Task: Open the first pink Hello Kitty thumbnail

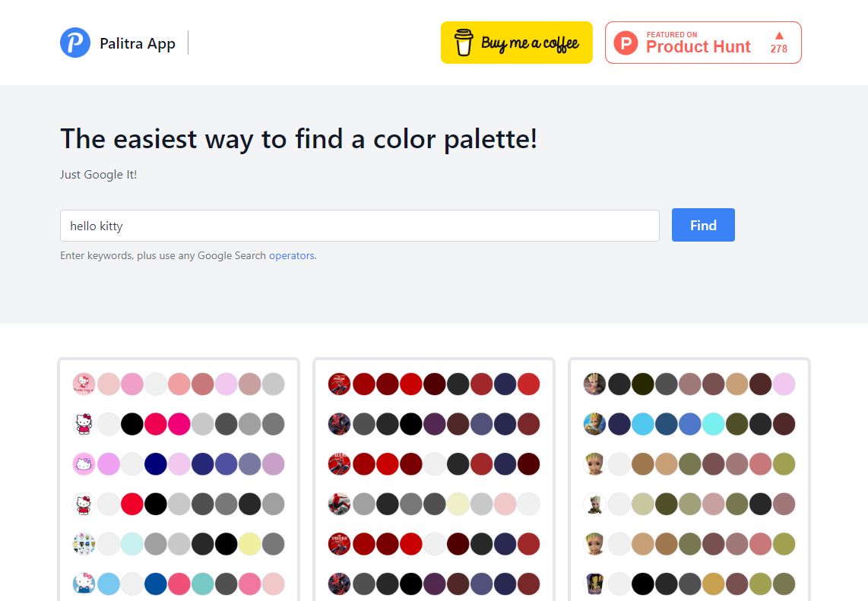Action: coord(84,384)
